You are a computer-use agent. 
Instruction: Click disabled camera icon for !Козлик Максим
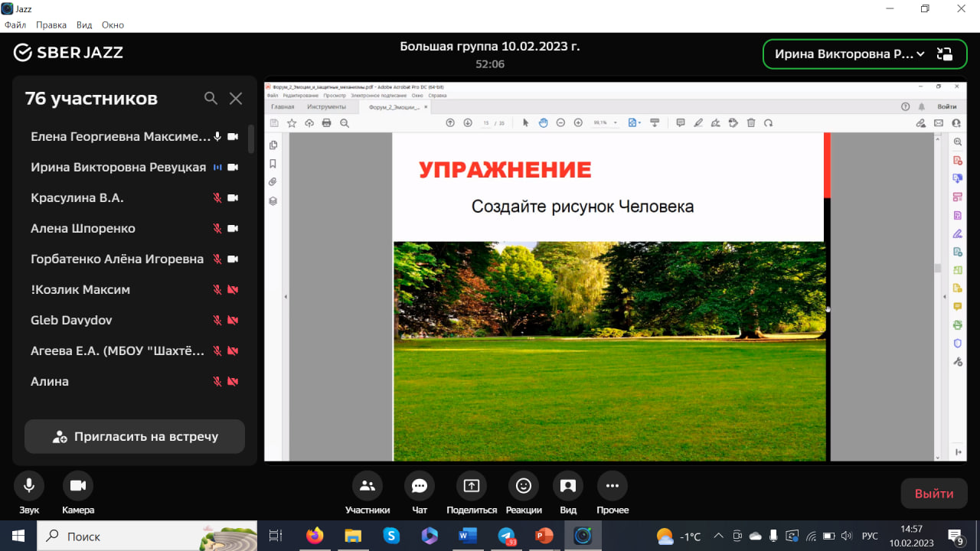click(233, 289)
